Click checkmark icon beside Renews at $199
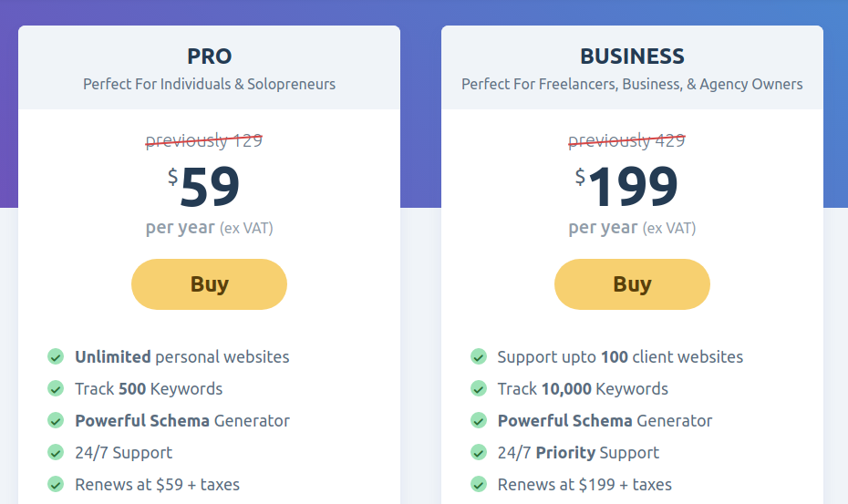Viewport: 848px width, 504px height. pyautogui.click(x=479, y=485)
